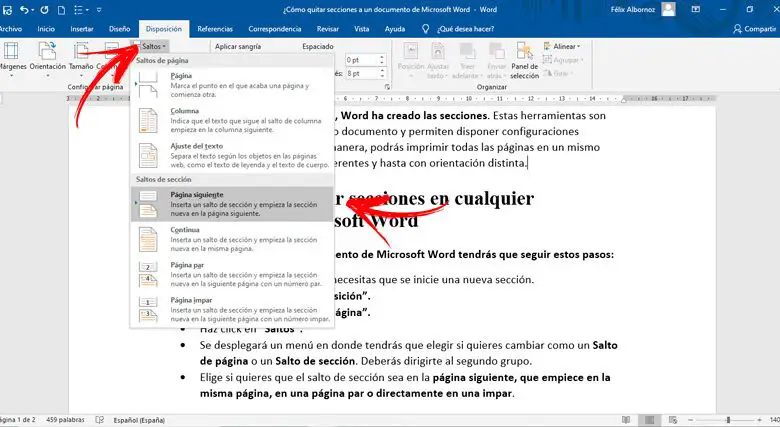
Task: Click the zoom out minus button
Action: click(691, 420)
